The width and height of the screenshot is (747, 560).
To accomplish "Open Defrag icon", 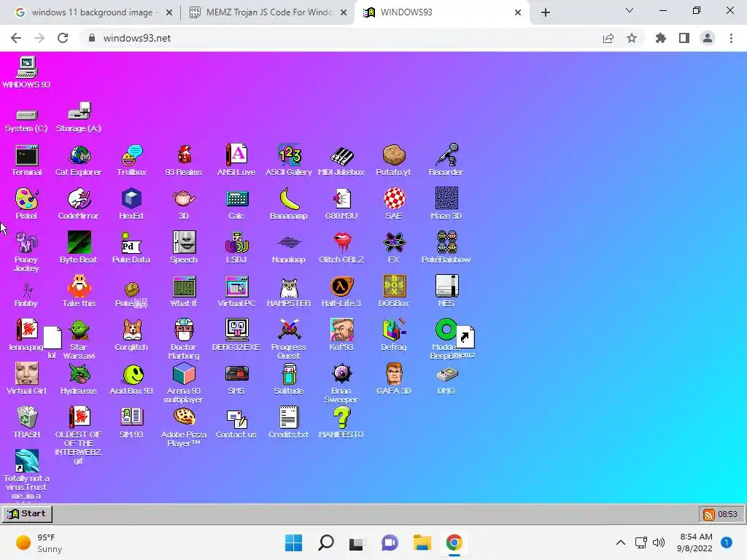I will pos(393,335).
